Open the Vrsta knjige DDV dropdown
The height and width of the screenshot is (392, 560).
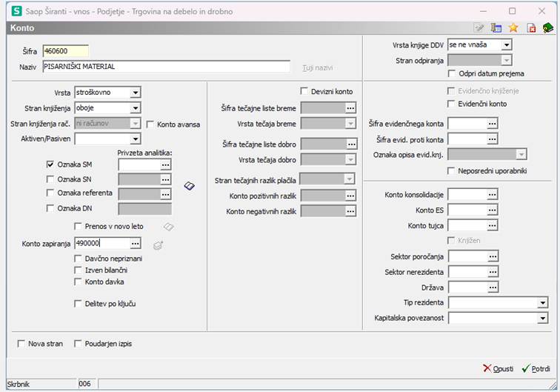tap(507, 45)
